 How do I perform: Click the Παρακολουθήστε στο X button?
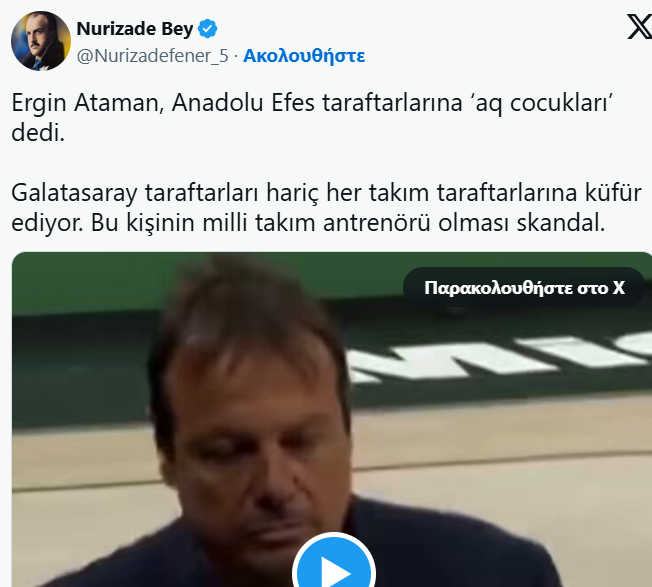[x=524, y=287]
